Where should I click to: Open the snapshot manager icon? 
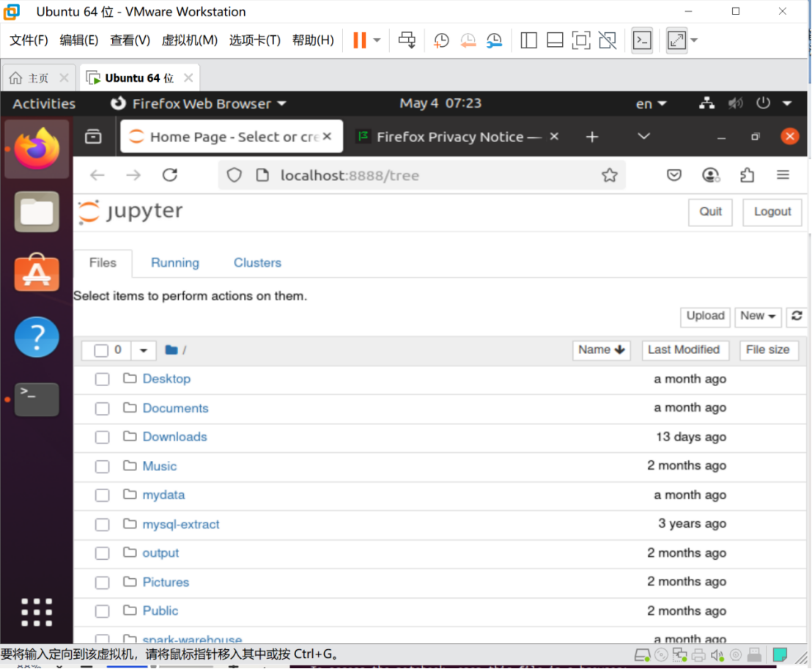coord(494,40)
